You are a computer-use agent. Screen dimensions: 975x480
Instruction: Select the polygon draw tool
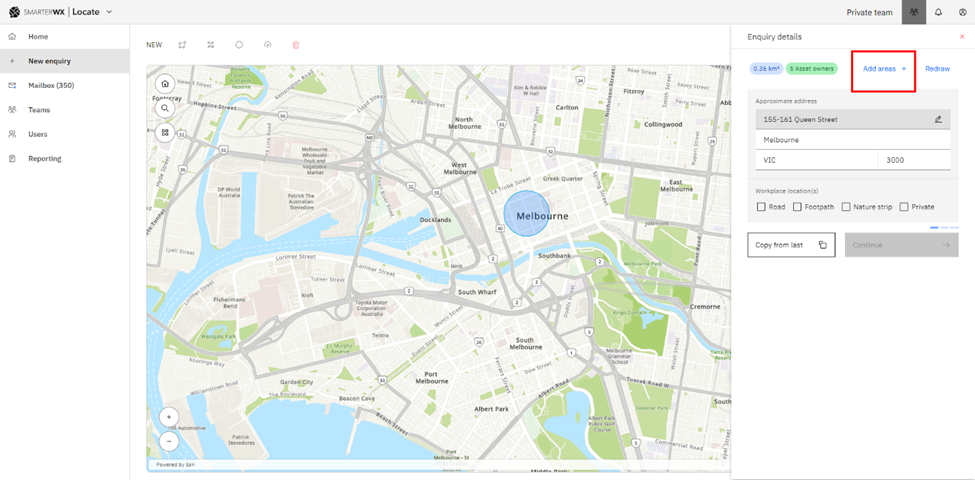click(x=182, y=45)
